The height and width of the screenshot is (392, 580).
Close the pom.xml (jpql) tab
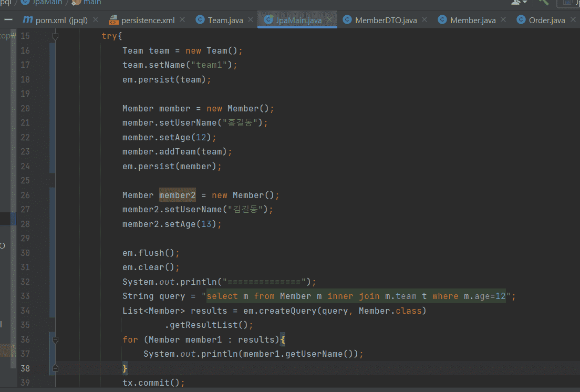(96, 19)
